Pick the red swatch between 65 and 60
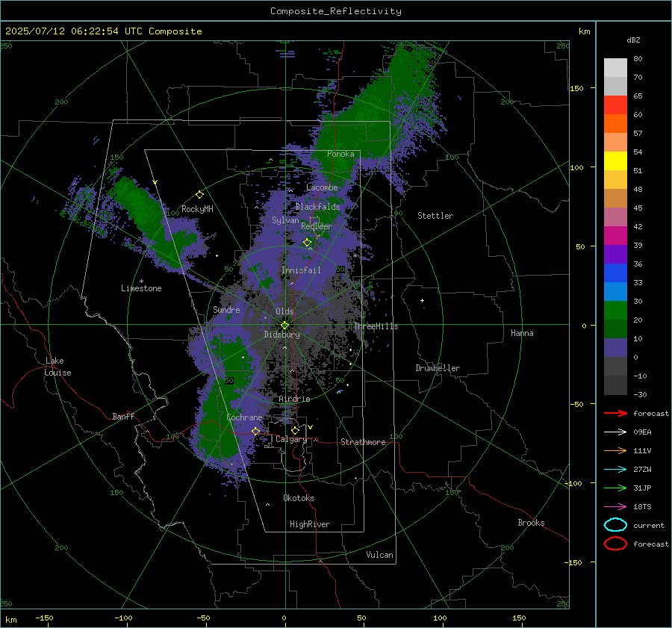The height and width of the screenshot is (628, 672). click(x=615, y=105)
